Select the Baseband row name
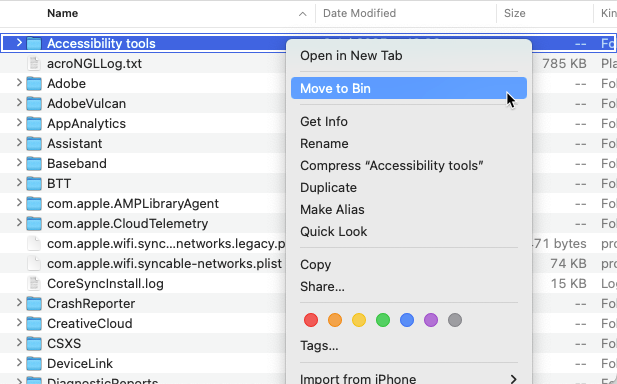 click(77, 164)
